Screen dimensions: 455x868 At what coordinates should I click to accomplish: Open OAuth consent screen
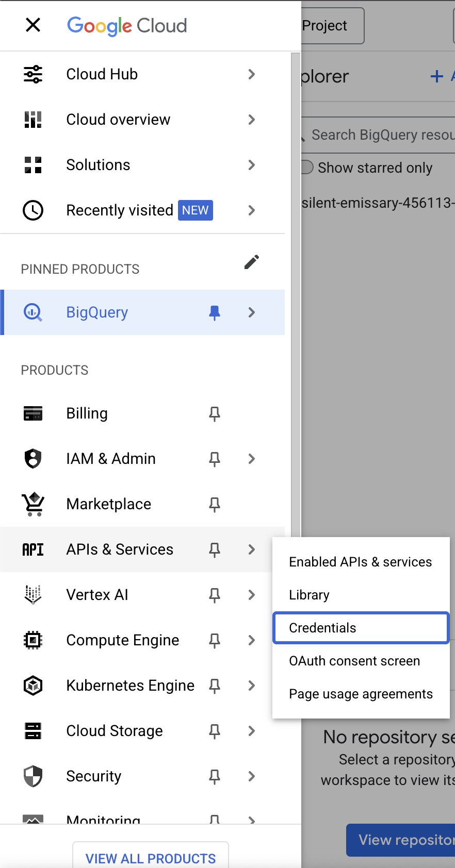pyautogui.click(x=361, y=661)
